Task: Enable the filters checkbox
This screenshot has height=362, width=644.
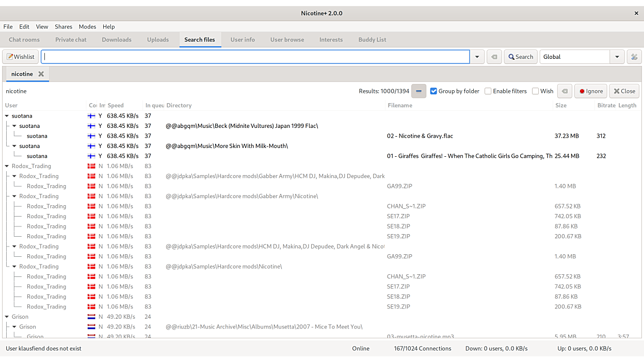Action: coord(488,91)
